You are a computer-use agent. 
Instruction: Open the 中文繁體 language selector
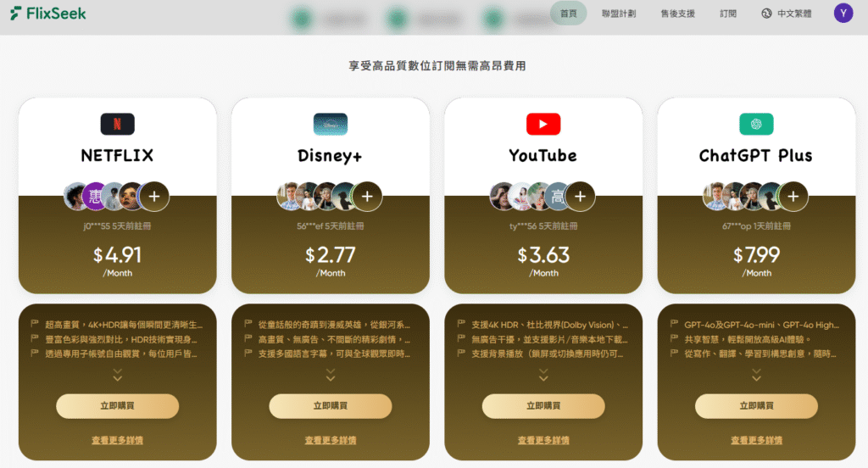click(x=787, y=14)
